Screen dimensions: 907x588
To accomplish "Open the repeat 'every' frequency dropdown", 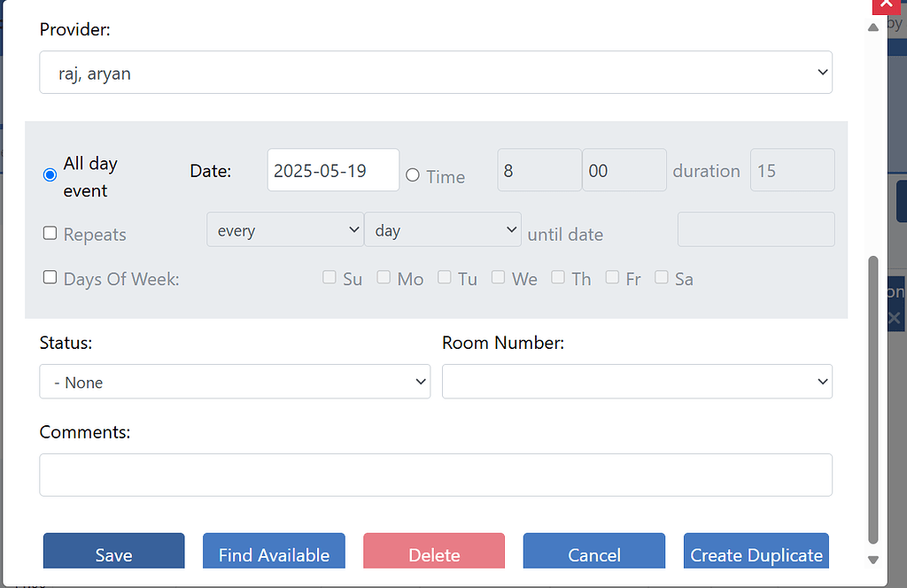I will (x=284, y=230).
